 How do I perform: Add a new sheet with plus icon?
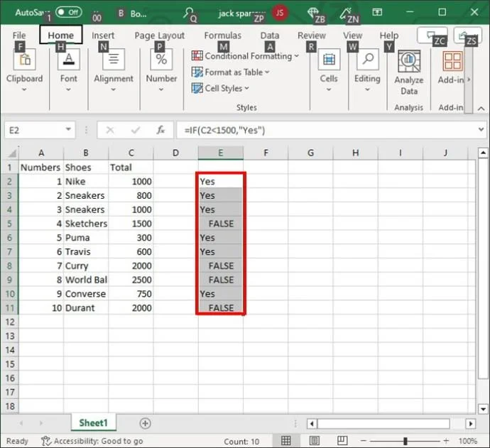coord(145,423)
